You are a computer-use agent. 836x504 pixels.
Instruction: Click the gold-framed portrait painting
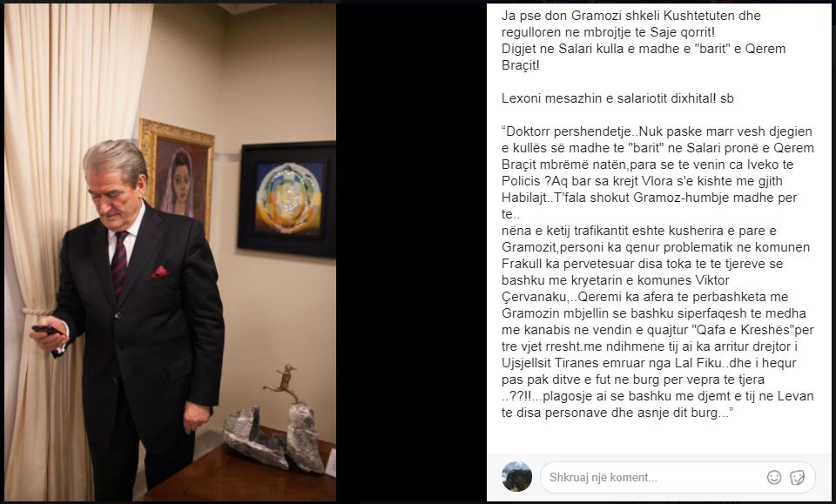(x=177, y=175)
